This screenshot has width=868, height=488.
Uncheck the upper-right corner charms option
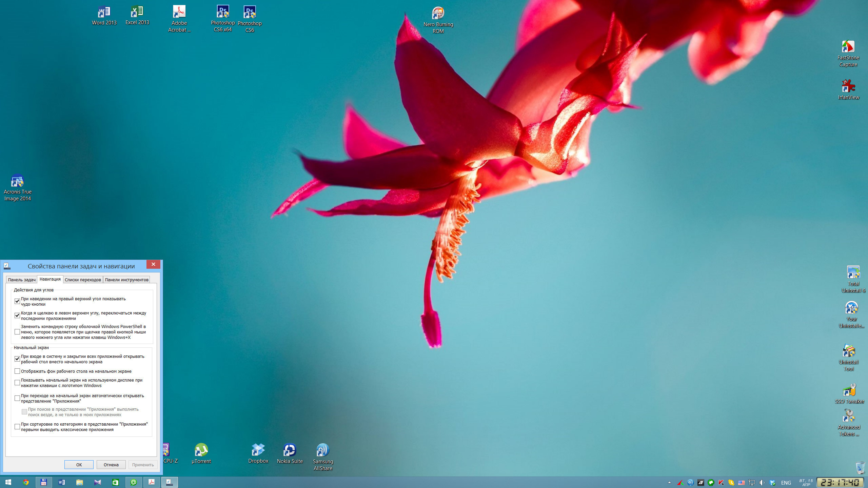click(17, 301)
